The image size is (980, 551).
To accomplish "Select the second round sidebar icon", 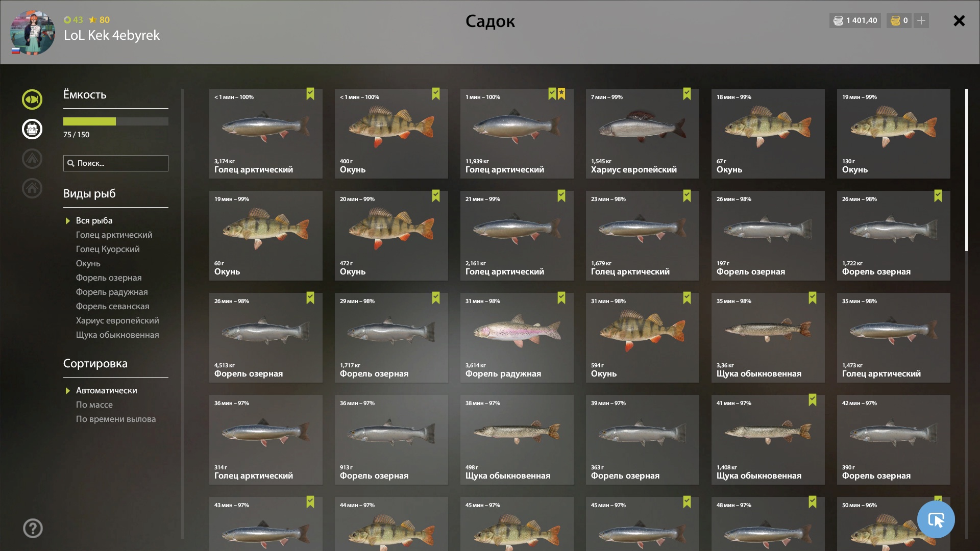I will pyautogui.click(x=32, y=129).
